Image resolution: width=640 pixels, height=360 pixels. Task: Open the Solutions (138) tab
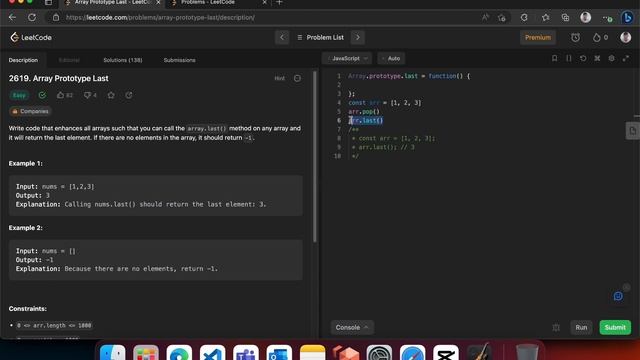point(122,60)
